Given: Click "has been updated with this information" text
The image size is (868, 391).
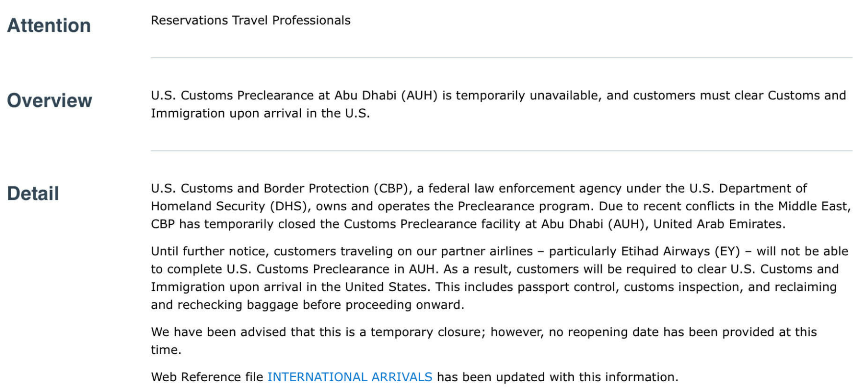Looking at the screenshot, I should (557, 377).
